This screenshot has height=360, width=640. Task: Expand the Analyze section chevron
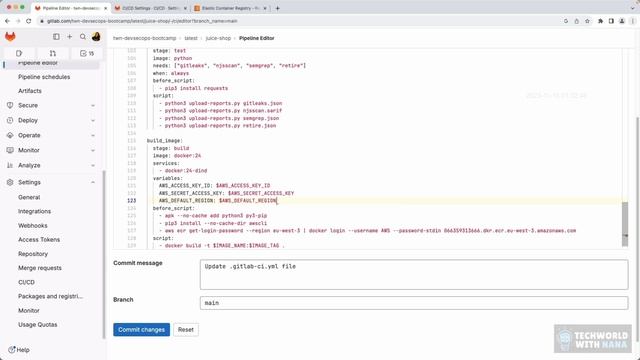pos(93,166)
